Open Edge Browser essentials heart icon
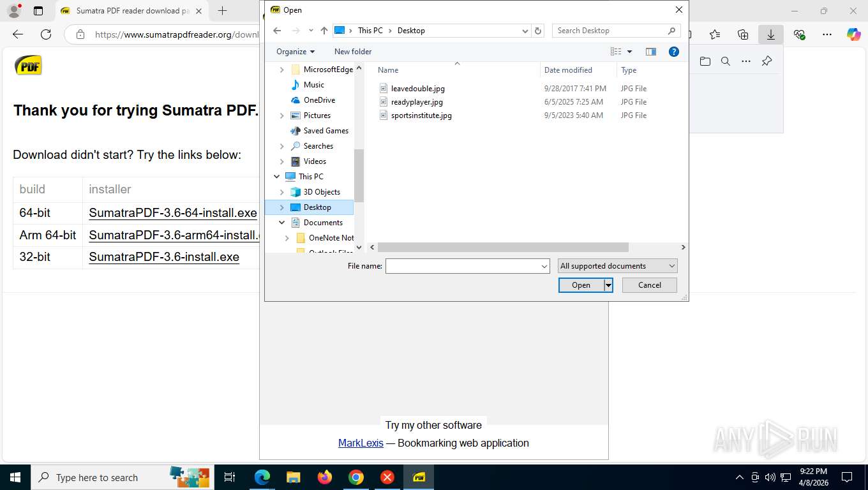The height and width of the screenshot is (490, 868). click(799, 34)
